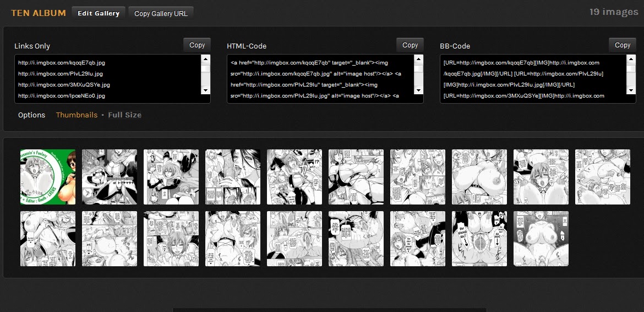Click the up arrow in BB-Code scrollbar
644x312 pixels.
631,59
